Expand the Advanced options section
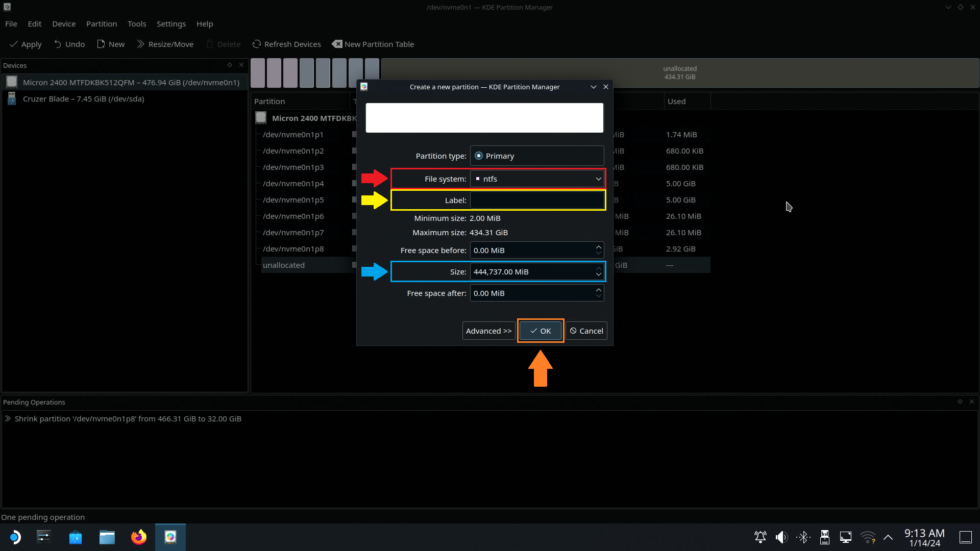This screenshot has height=551, width=980. [x=488, y=331]
